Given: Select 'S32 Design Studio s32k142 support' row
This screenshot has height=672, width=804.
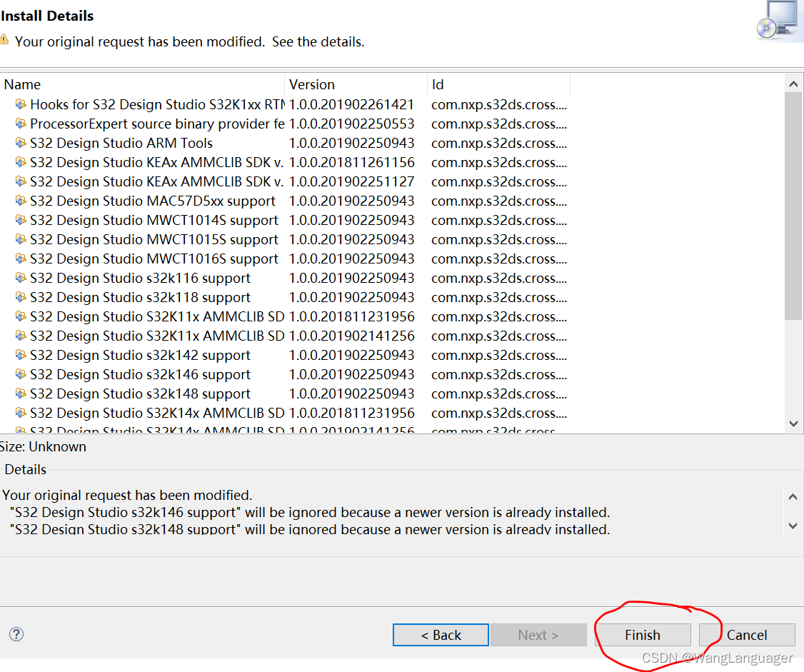Looking at the screenshot, I should point(140,356).
